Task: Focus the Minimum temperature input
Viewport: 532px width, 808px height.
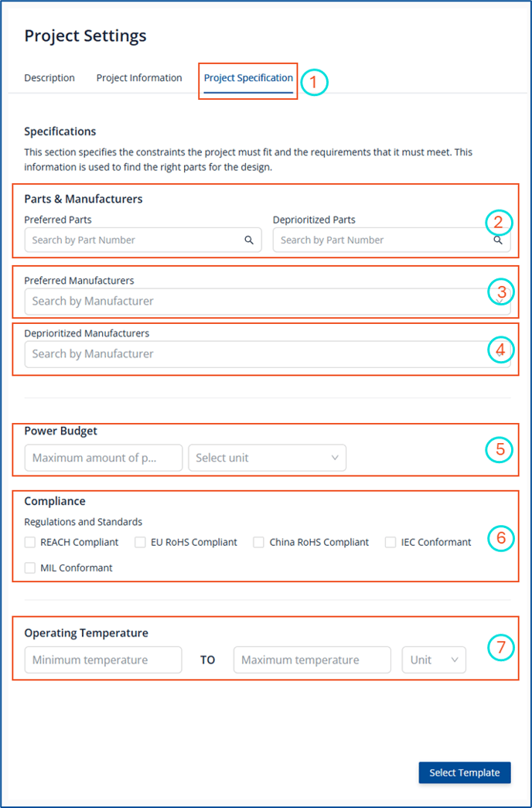Action: click(103, 660)
